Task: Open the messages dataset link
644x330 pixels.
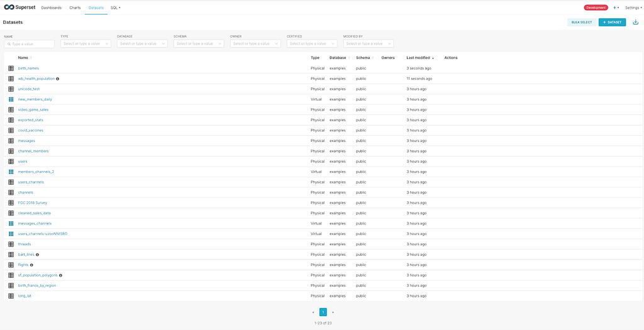Action: click(x=26, y=141)
